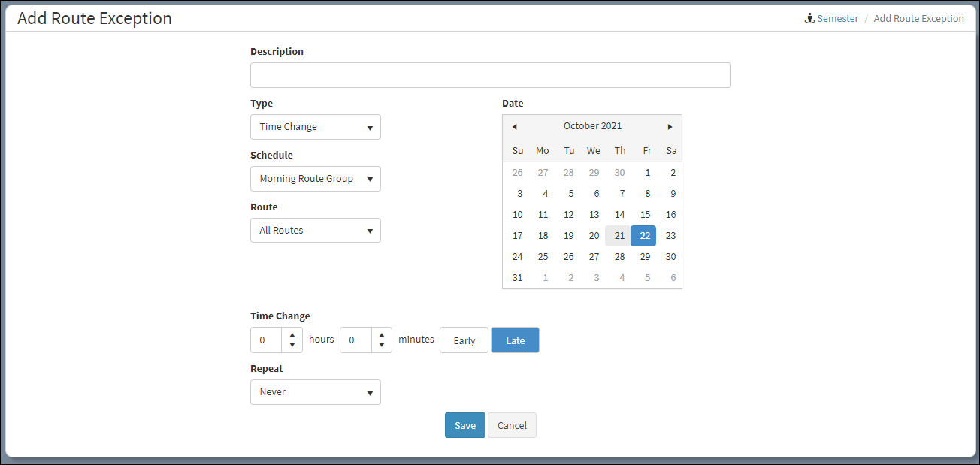Click the October 2021 month header

tap(592, 126)
